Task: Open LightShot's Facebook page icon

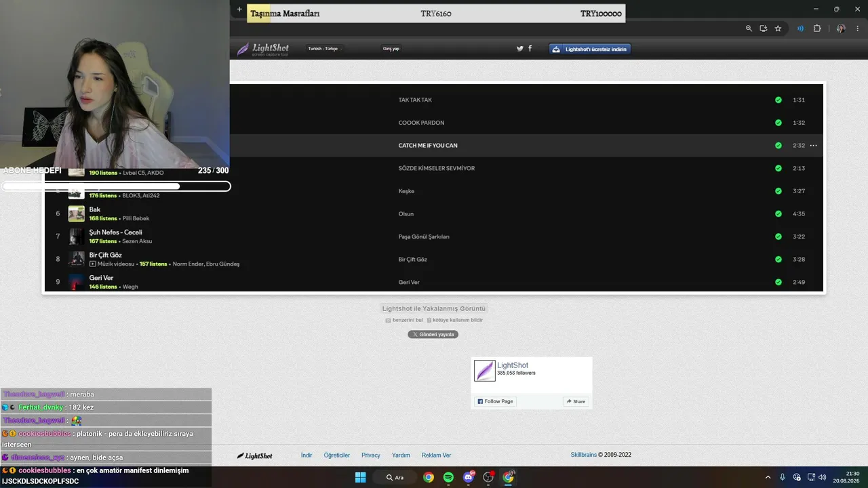Action: point(530,49)
